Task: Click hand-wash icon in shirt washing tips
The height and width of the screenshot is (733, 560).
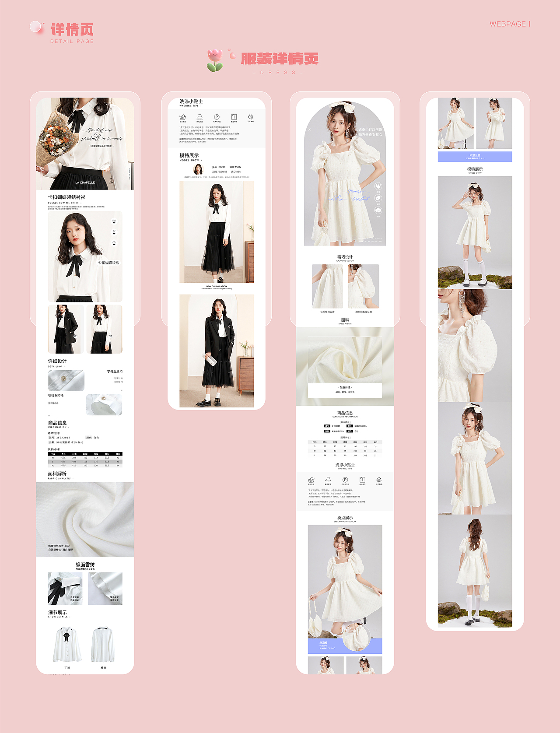Action: 182,117
